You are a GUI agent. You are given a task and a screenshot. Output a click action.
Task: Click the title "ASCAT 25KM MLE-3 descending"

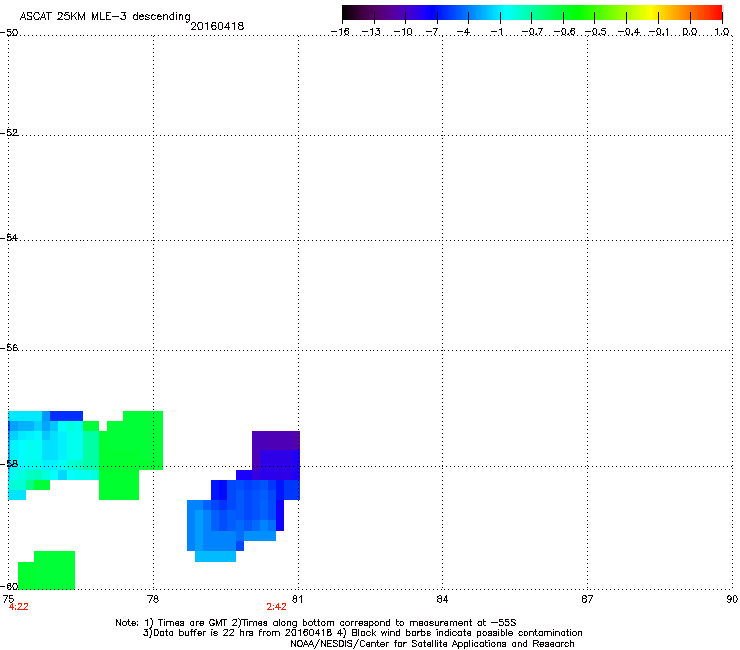[x=105, y=16]
